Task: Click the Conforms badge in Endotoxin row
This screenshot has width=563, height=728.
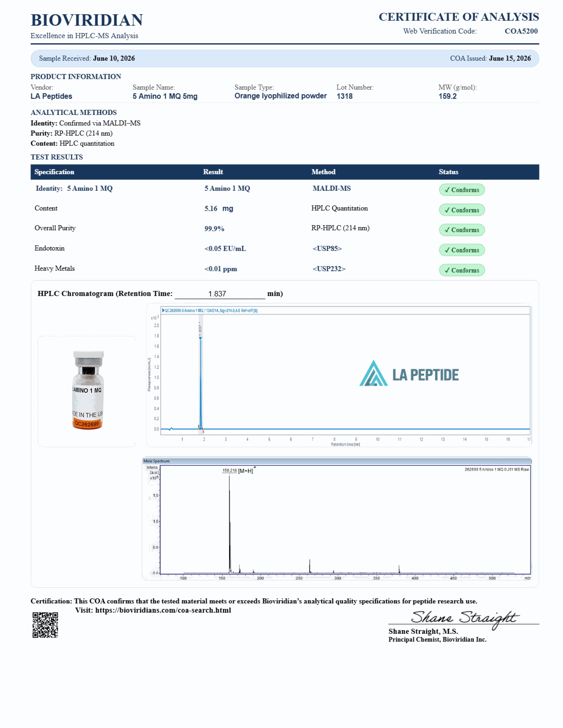Action: tap(462, 250)
